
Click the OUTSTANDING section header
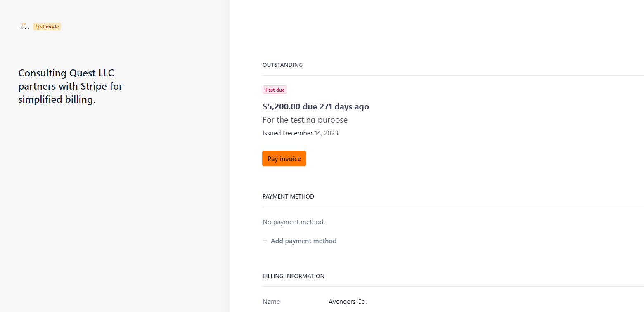pos(282,65)
